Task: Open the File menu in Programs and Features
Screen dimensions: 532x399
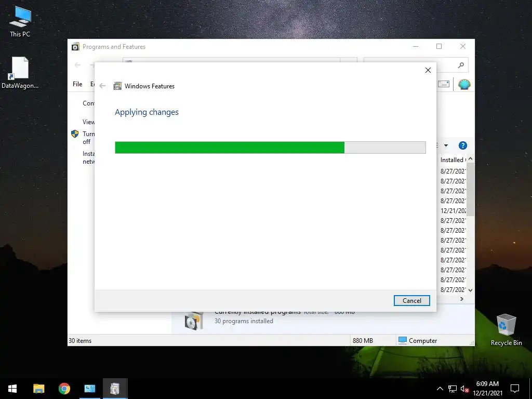Action: 77,84
